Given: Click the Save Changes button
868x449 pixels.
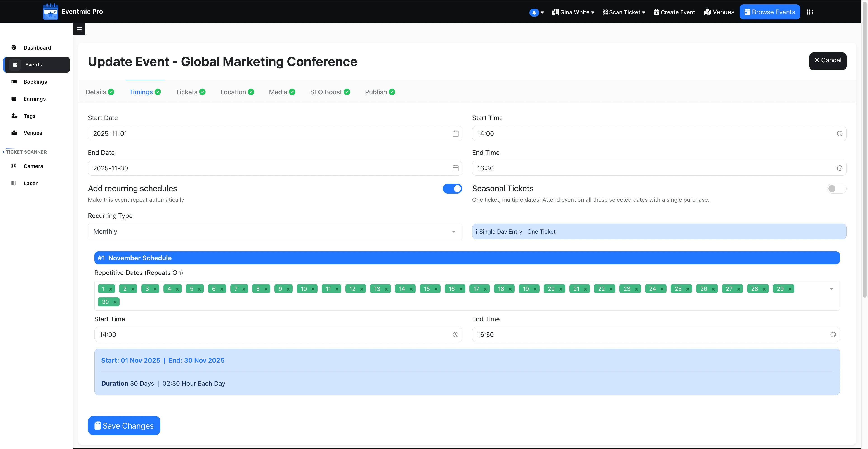Looking at the screenshot, I should pos(124,426).
